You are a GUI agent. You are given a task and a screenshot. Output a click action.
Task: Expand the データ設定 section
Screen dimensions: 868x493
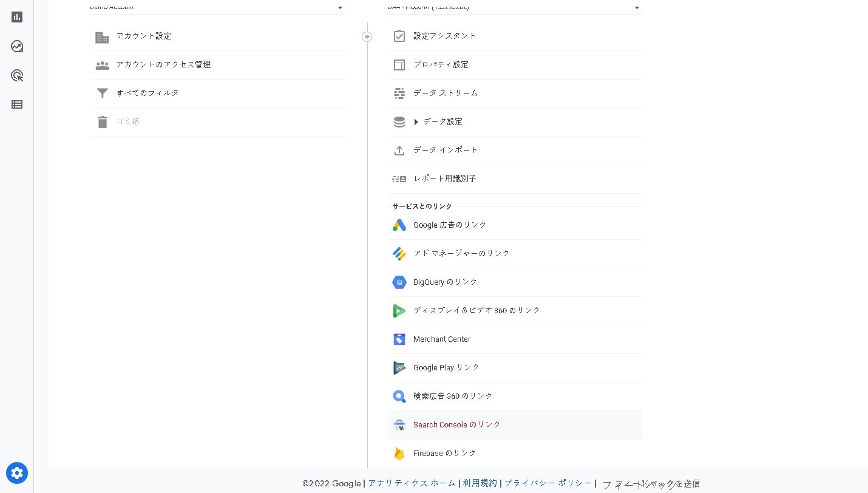point(416,122)
